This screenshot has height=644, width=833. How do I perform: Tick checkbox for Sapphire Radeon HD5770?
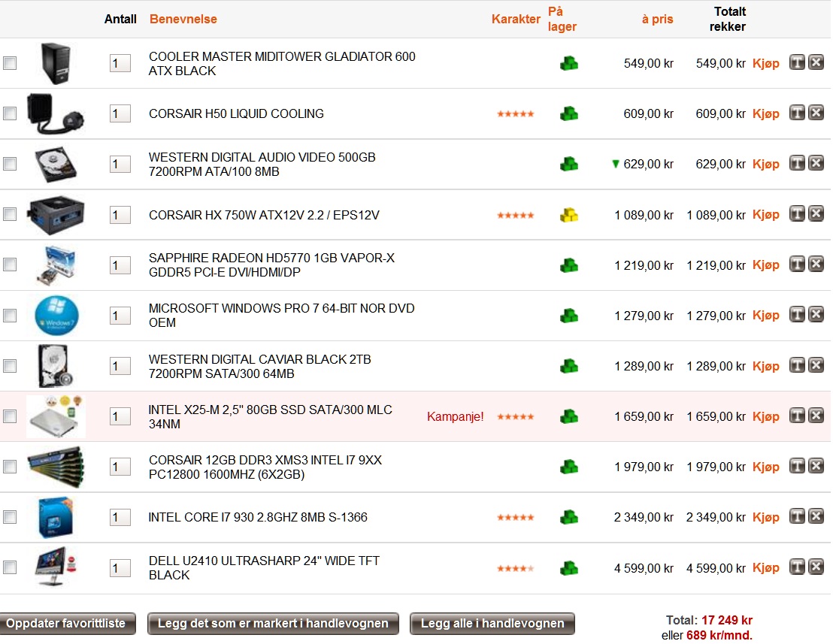point(10,265)
